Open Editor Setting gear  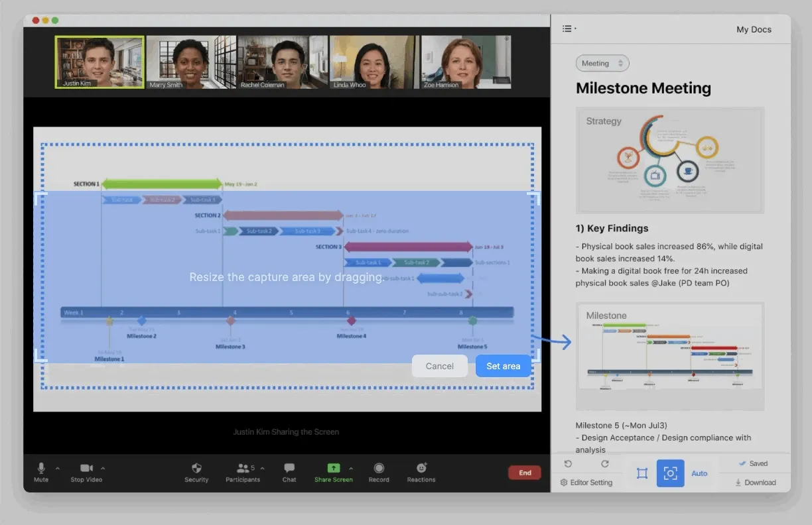tap(586, 483)
